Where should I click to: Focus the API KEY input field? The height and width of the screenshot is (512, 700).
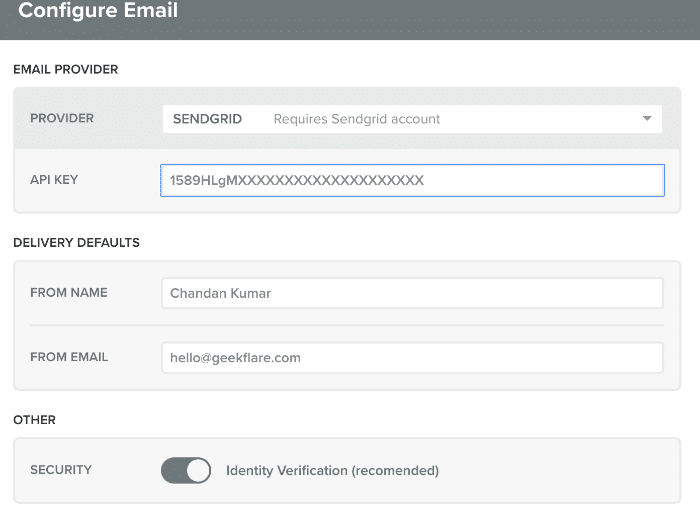[412, 180]
